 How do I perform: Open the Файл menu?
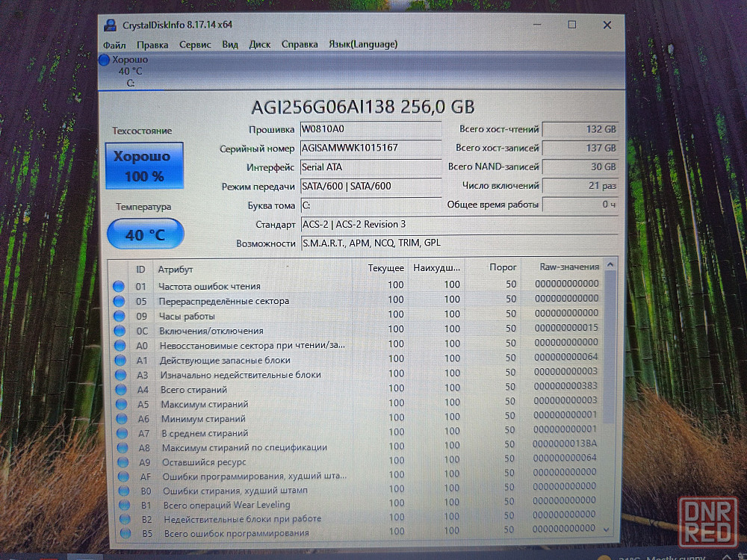114,45
